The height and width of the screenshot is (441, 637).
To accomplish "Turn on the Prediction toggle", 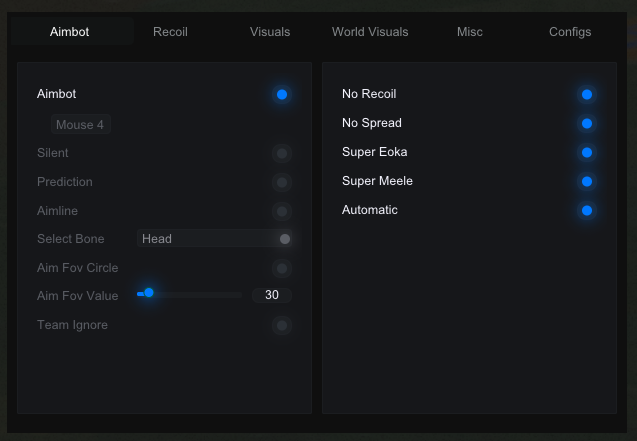I will [x=282, y=182].
